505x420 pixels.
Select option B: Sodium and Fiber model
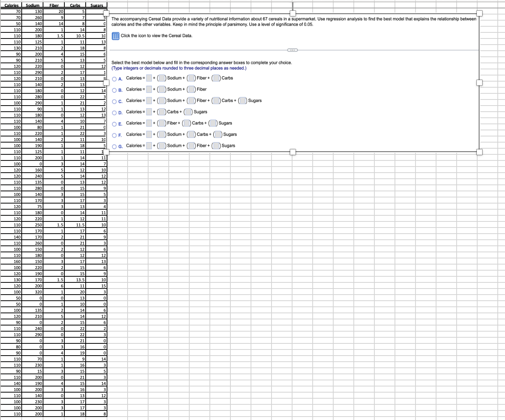pyautogui.click(x=115, y=90)
